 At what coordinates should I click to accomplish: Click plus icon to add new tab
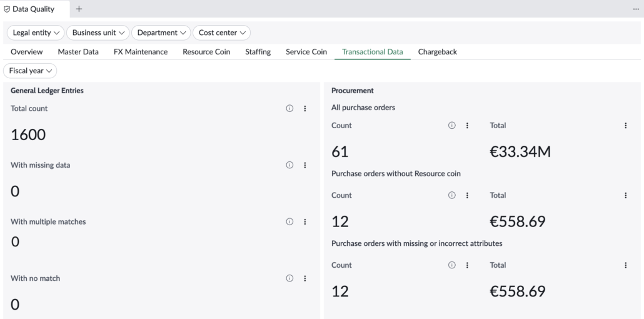coord(79,9)
